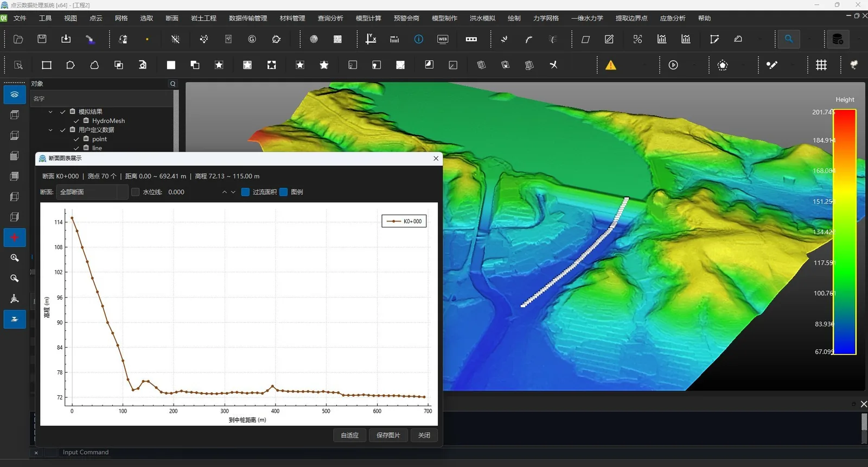Screen dimensions: 868x467
Task: Decrease water level with down arrow
Action: [x=233, y=192]
